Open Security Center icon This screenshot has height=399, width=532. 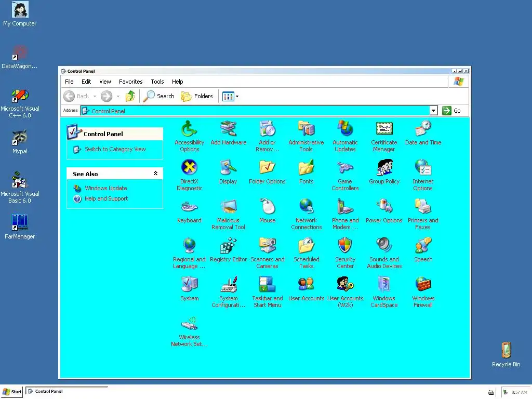[345, 253]
